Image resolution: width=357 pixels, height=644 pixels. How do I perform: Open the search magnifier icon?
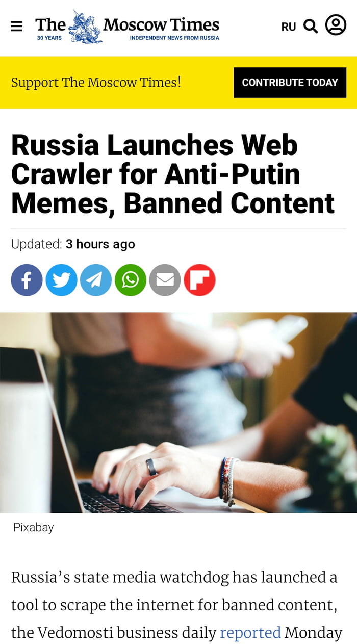(311, 26)
